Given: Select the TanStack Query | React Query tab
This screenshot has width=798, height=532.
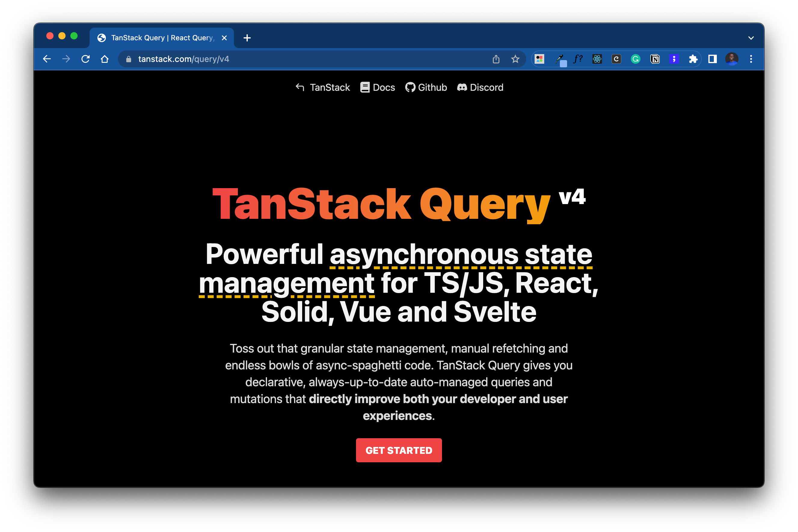Looking at the screenshot, I should pos(162,38).
